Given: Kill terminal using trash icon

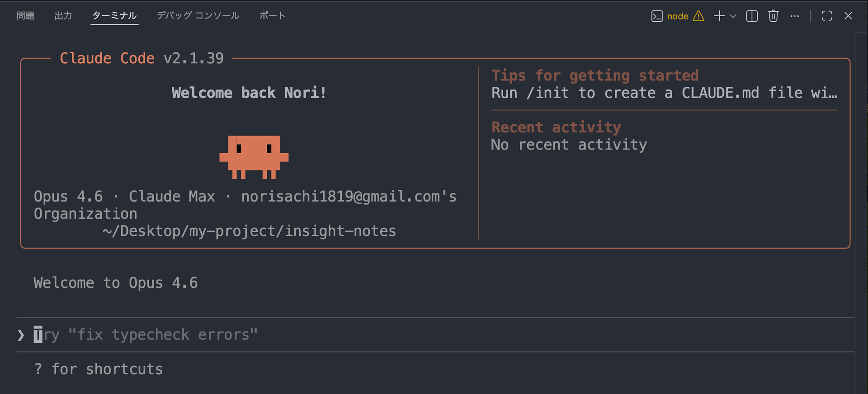Looking at the screenshot, I should (x=773, y=16).
